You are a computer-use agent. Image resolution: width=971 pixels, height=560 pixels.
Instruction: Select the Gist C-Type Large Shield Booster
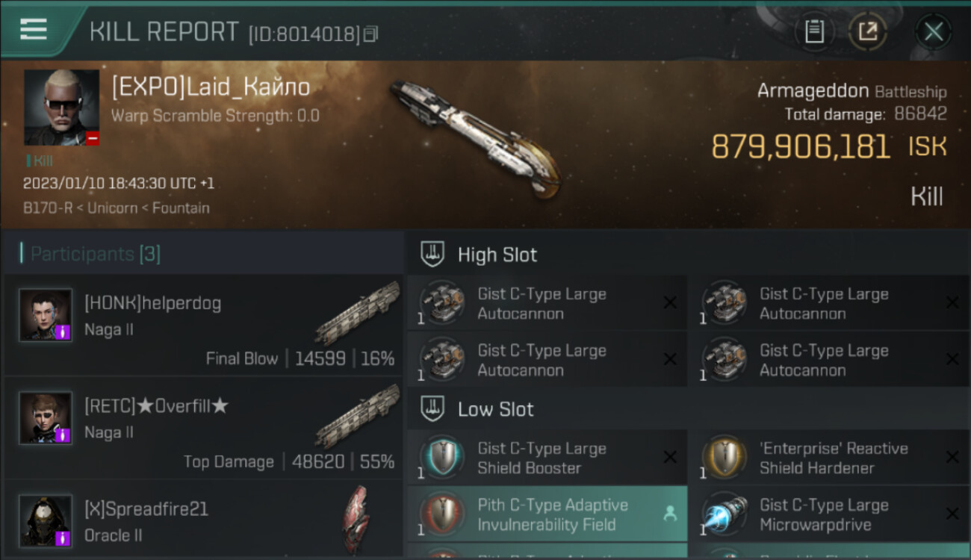[x=547, y=458]
